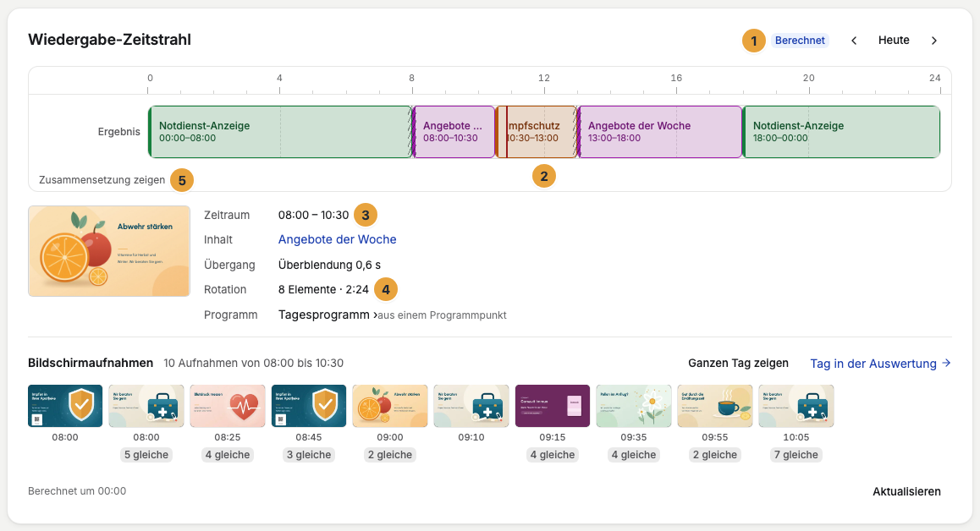The width and height of the screenshot is (980, 531).
Task: Open 08:45 shield screenshot
Action: pos(309,406)
